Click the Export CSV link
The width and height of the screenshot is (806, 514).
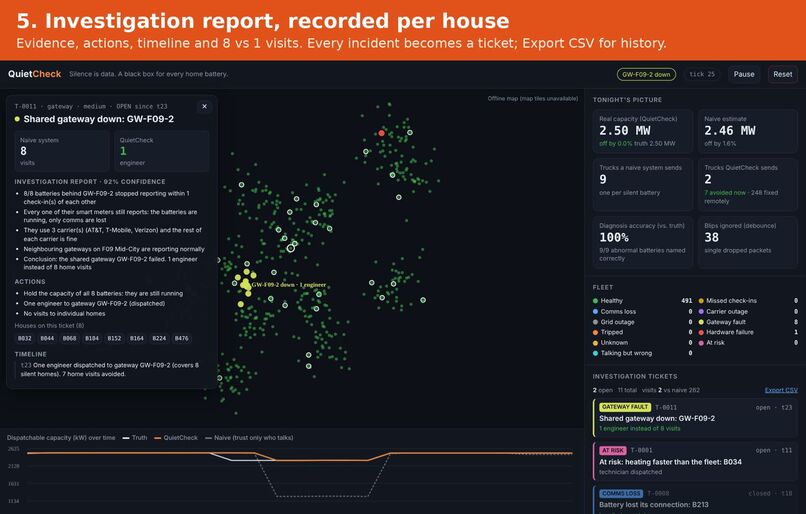pyautogui.click(x=781, y=390)
